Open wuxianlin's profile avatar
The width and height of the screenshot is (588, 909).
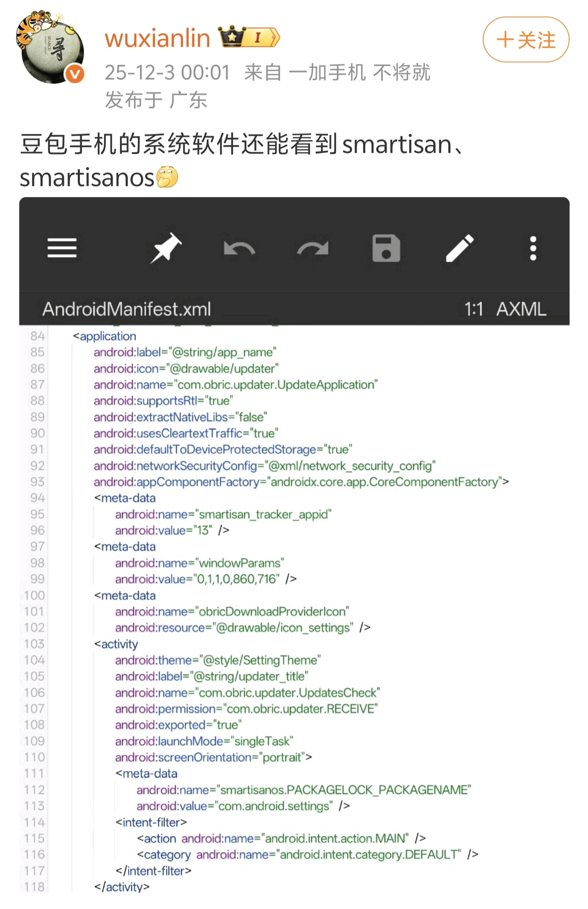tap(50, 47)
